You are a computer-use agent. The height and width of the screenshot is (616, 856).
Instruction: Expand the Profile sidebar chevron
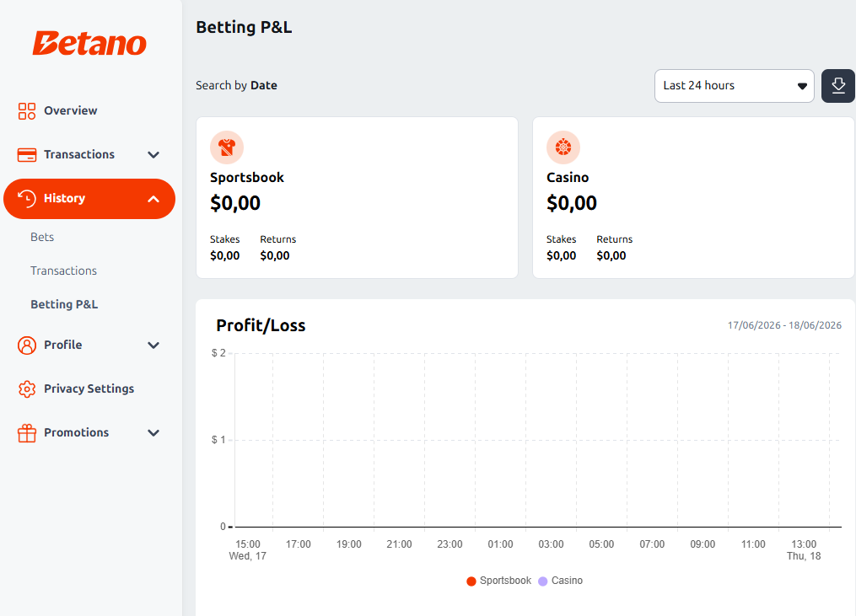pos(153,345)
